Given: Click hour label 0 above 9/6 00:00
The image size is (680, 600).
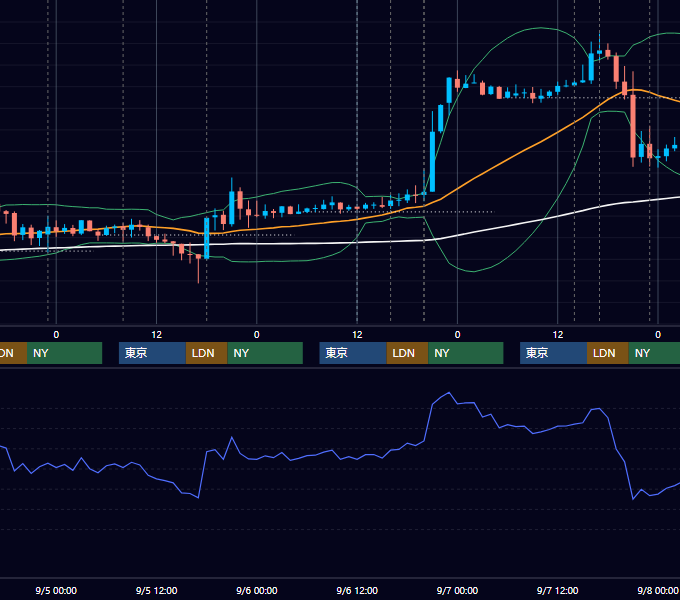Looking at the screenshot, I should point(257,335).
